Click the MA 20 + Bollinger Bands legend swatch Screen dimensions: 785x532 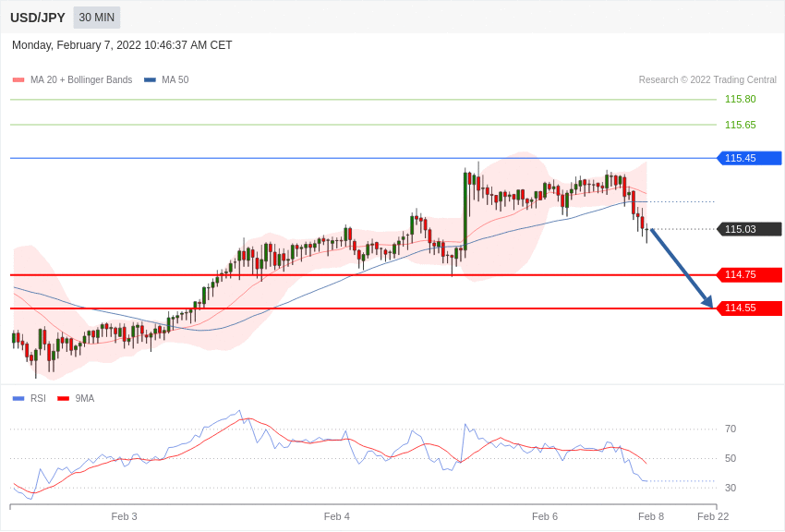(18, 80)
